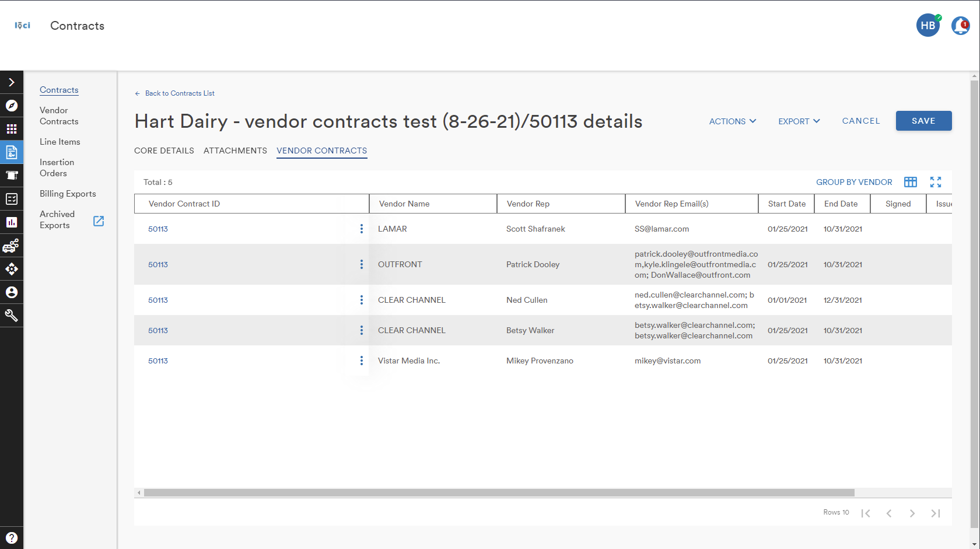Open the grid apps icon in sidebar
The height and width of the screenshot is (549, 980).
click(x=12, y=129)
